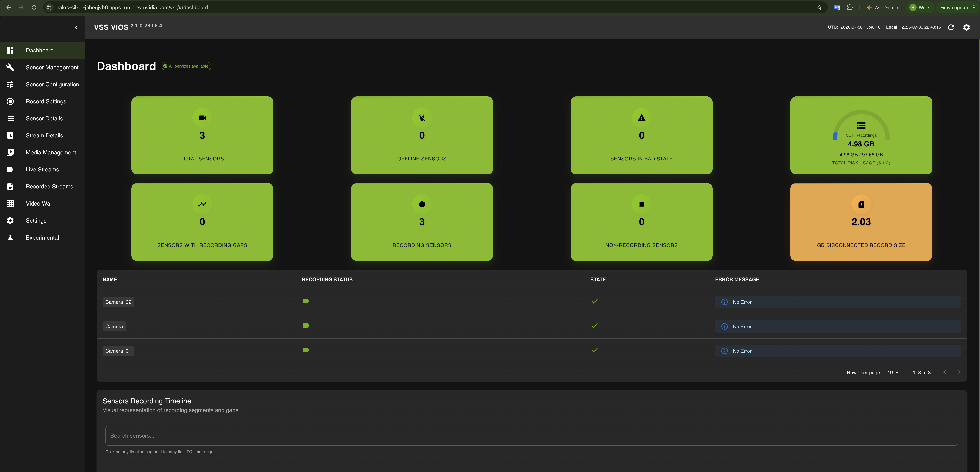980x472 pixels.
Task: Click the NAME column header
Action: [110, 280]
